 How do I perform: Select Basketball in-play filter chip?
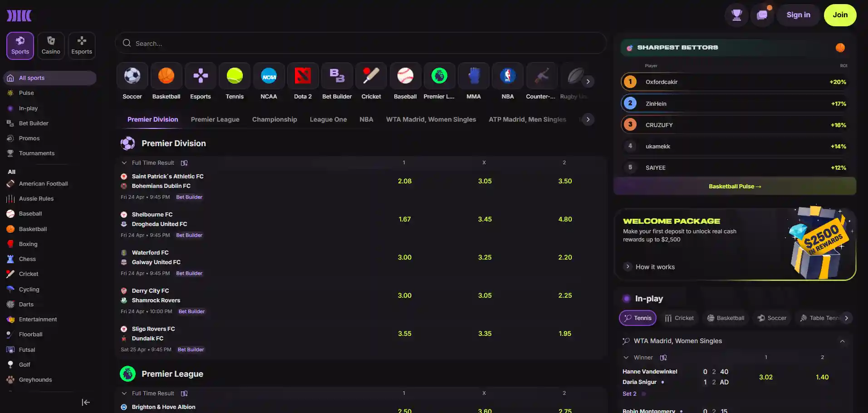(x=726, y=318)
